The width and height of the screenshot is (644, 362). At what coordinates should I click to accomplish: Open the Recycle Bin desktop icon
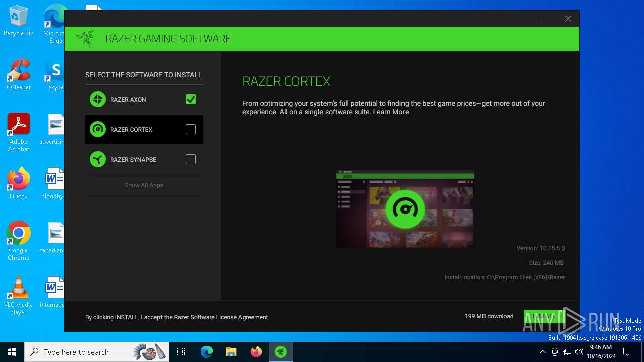click(x=19, y=21)
